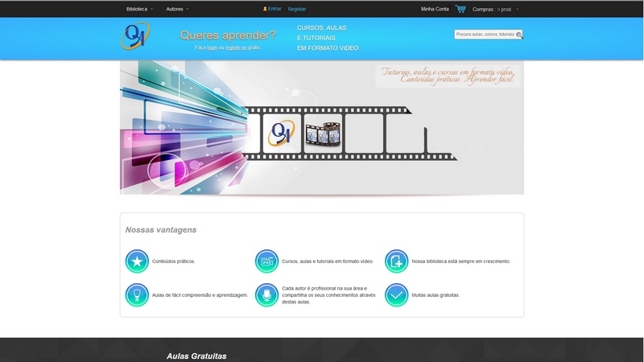Open the Biblioteca dropdown menu
Image resolution: width=644 pixels, height=362 pixels.
point(139,9)
